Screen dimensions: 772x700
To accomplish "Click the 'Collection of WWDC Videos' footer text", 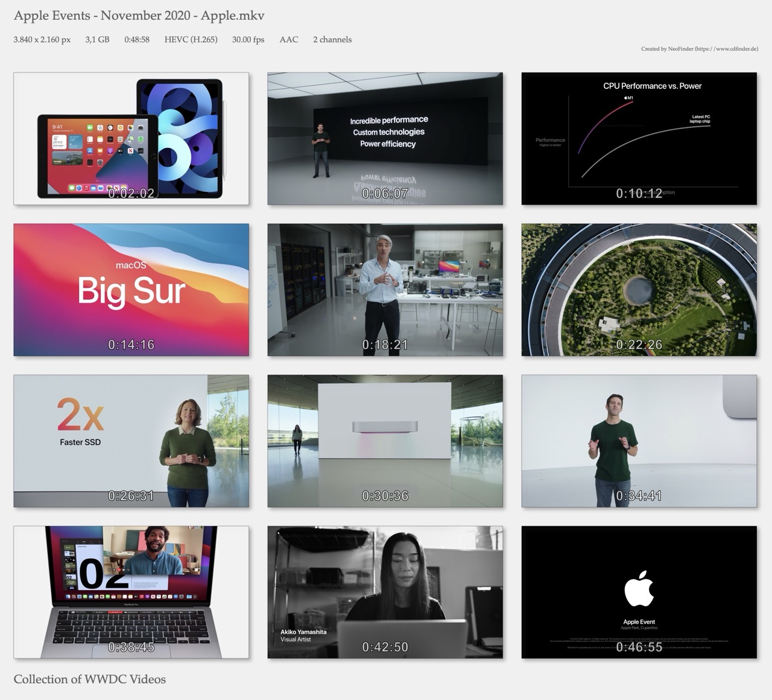I will (x=89, y=679).
